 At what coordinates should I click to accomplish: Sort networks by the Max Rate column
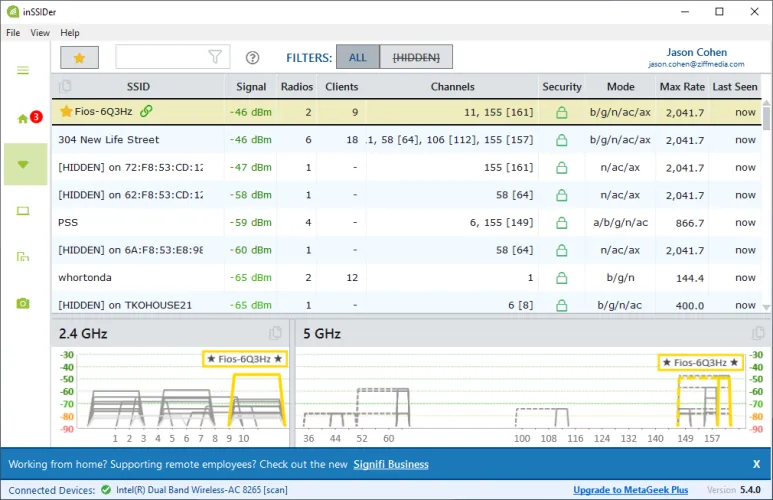(x=681, y=87)
